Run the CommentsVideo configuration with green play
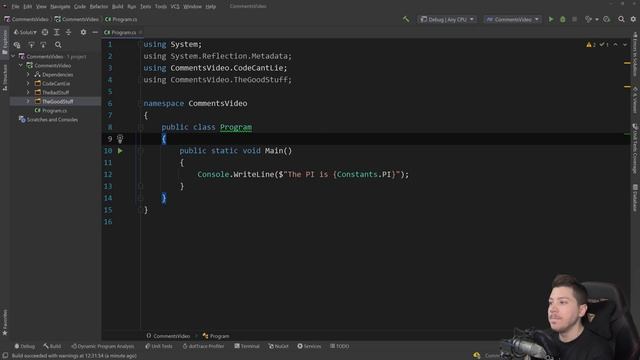This screenshot has width=640, height=360. tap(551, 19)
